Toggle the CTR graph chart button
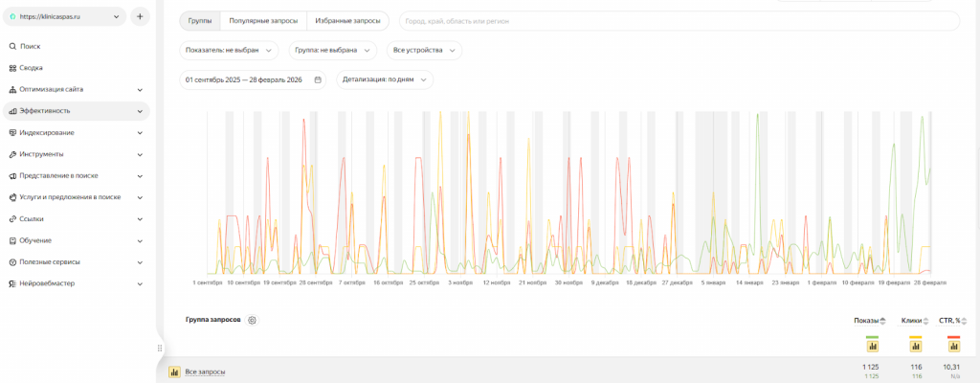980x383 pixels. coord(954,346)
